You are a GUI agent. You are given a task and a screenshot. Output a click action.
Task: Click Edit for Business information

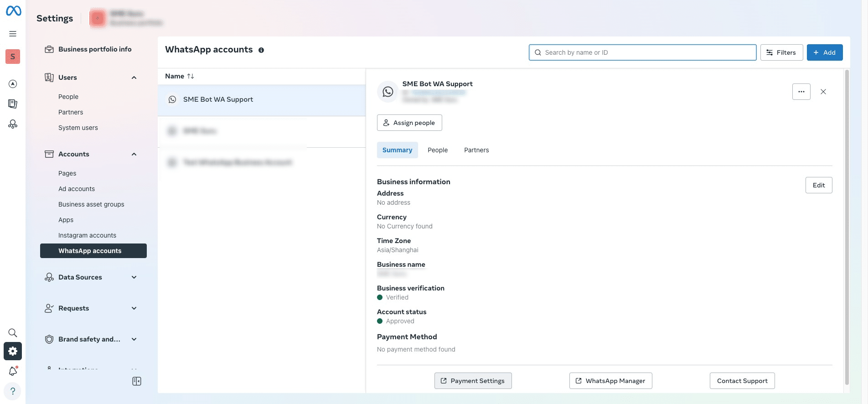tap(819, 185)
